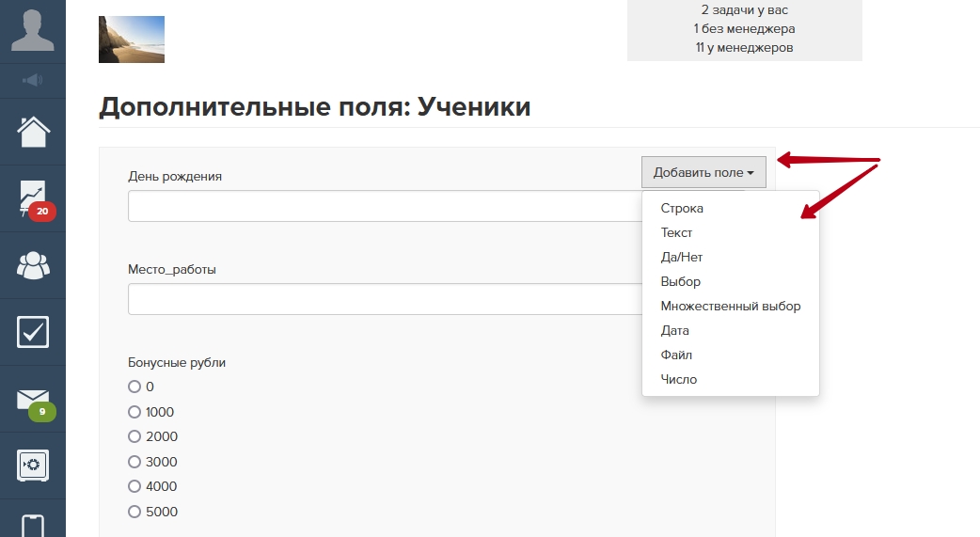This screenshot has width=980, height=537.
Task: Toggle the 'Добавить поле' dropdown button
Action: click(x=703, y=172)
